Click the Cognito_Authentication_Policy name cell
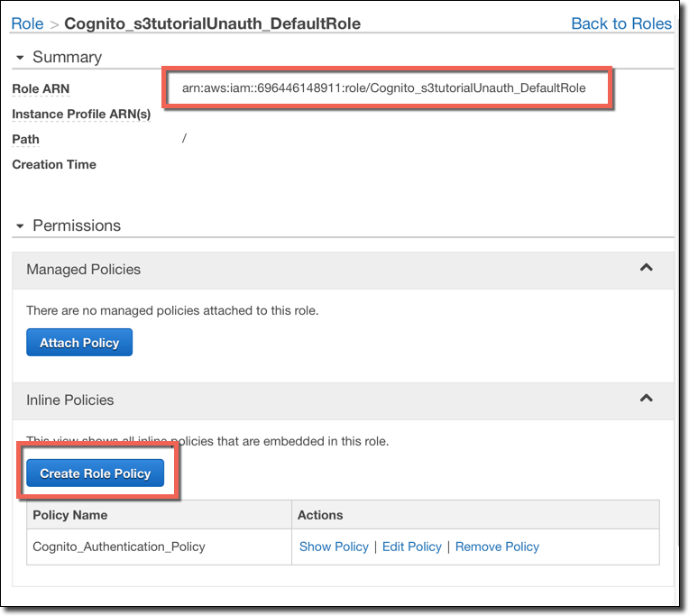This screenshot has width=689, height=616. pos(159,547)
